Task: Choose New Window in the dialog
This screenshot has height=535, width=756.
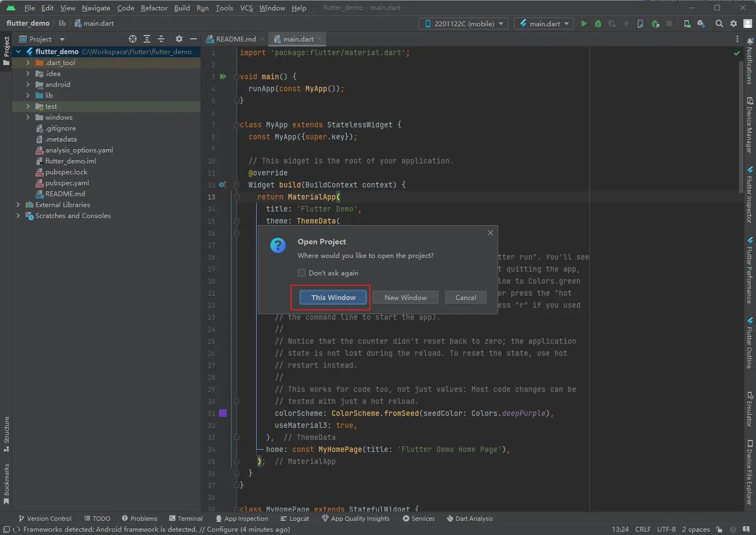Action: 405,297
